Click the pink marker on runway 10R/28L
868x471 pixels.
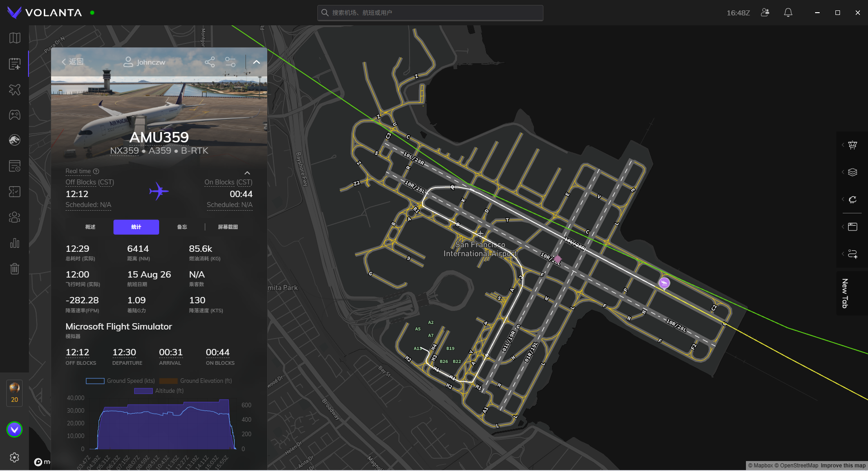(x=557, y=259)
